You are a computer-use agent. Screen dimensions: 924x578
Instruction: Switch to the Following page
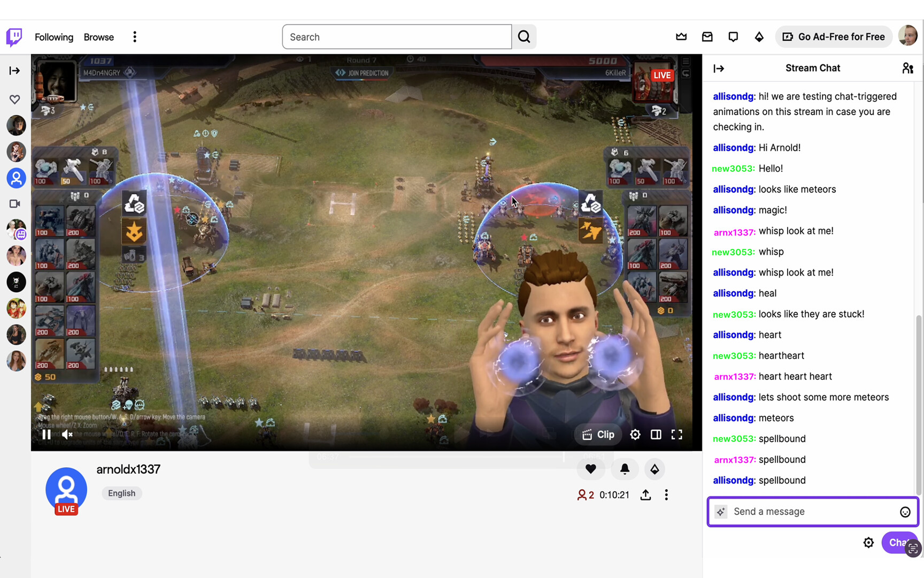click(53, 37)
